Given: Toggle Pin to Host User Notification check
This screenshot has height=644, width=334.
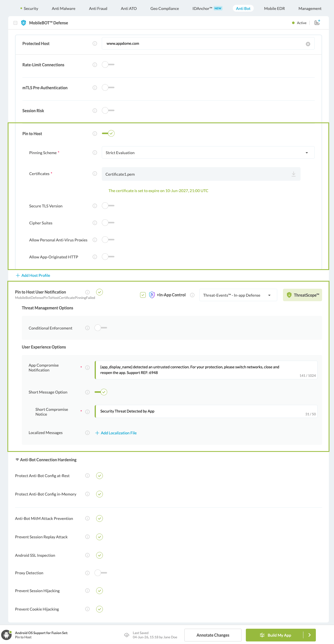Looking at the screenshot, I should tap(100, 292).
